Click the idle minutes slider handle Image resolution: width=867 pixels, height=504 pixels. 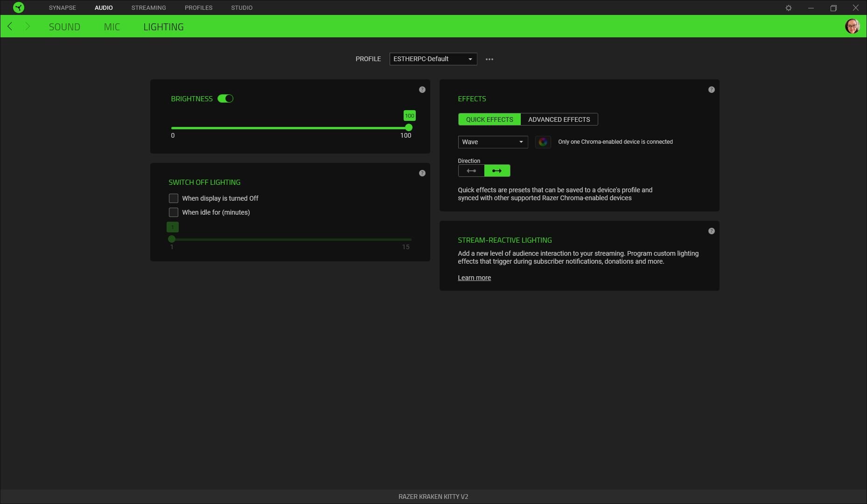(x=172, y=239)
